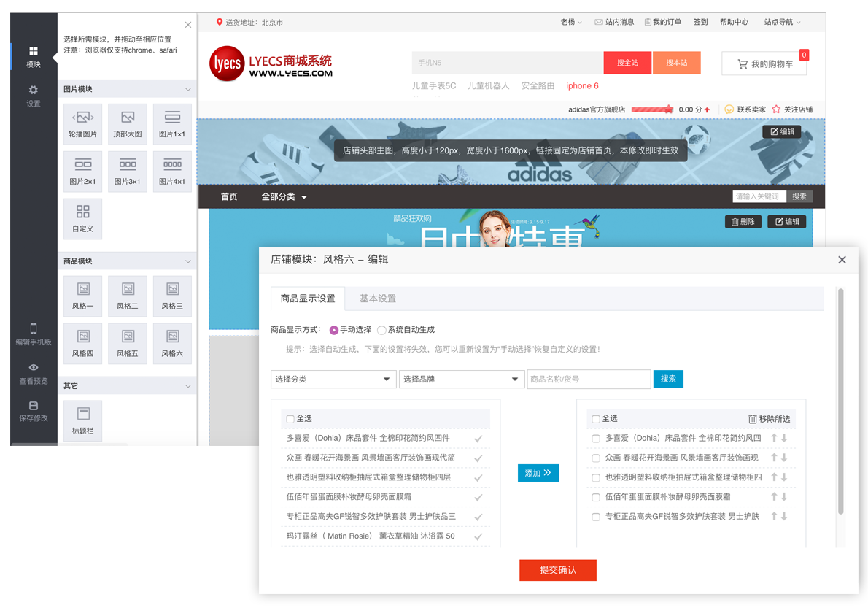
Task: Check selected item 众画 春暖花开海景画
Action: (596, 458)
